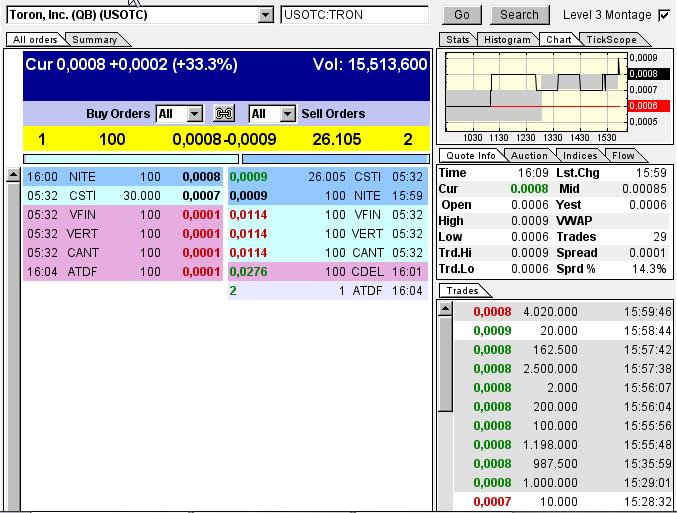
Task: Select the CSTI sell order of 26.005
Action: click(x=328, y=177)
